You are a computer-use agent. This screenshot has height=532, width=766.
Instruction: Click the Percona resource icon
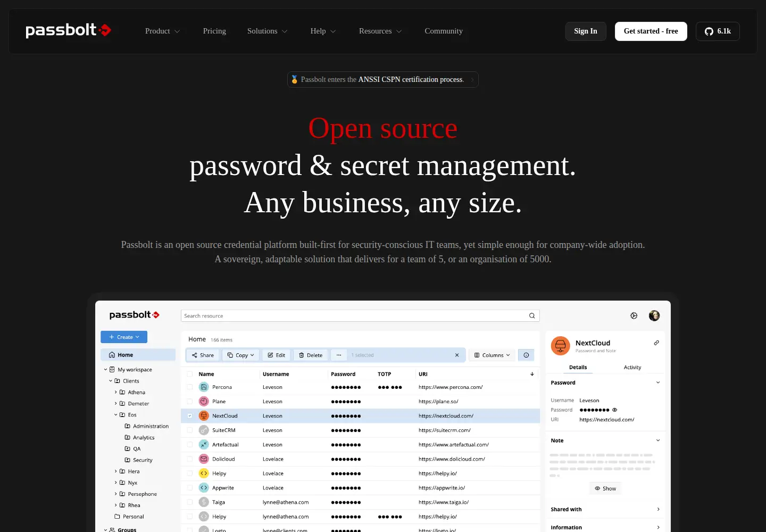click(x=204, y=387)
